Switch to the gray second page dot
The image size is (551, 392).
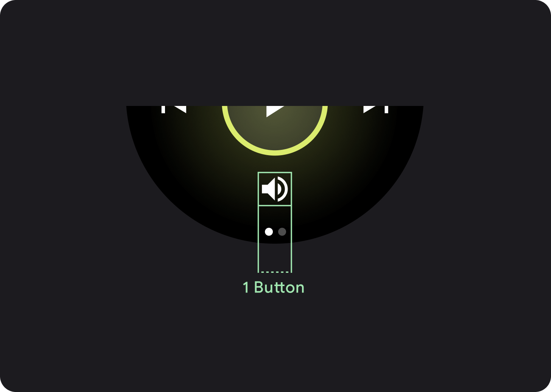click(282, 232)
